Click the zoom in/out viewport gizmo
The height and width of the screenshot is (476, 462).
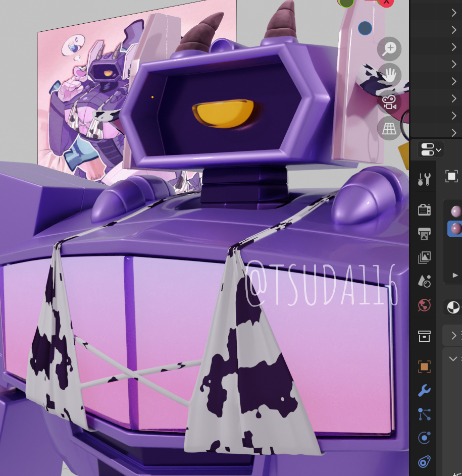coord(389,49)
